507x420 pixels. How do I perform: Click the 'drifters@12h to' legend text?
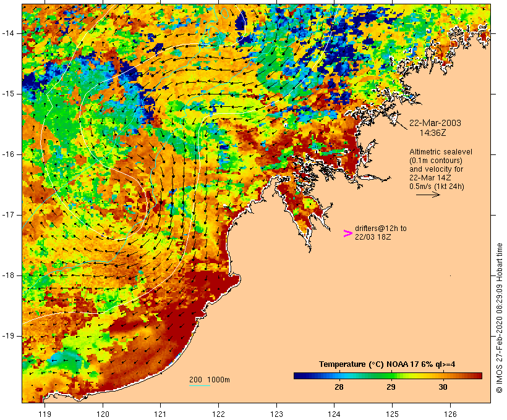[x=381, y=229]
